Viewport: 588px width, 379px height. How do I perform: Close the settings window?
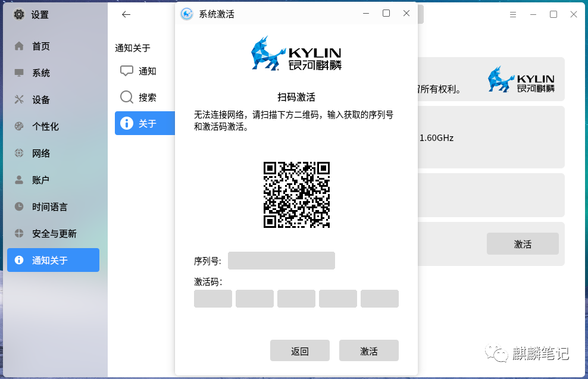[573, 14]
